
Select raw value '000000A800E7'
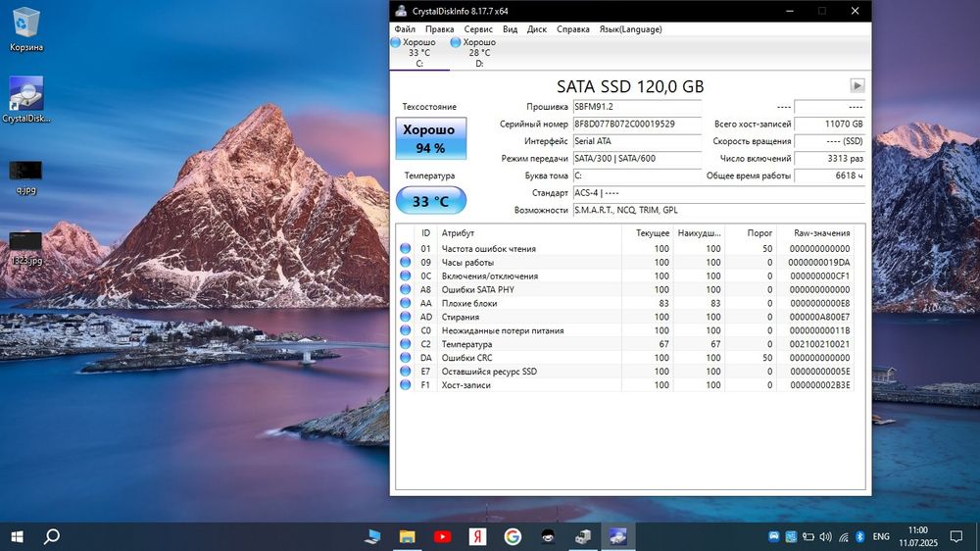point(819,317)
